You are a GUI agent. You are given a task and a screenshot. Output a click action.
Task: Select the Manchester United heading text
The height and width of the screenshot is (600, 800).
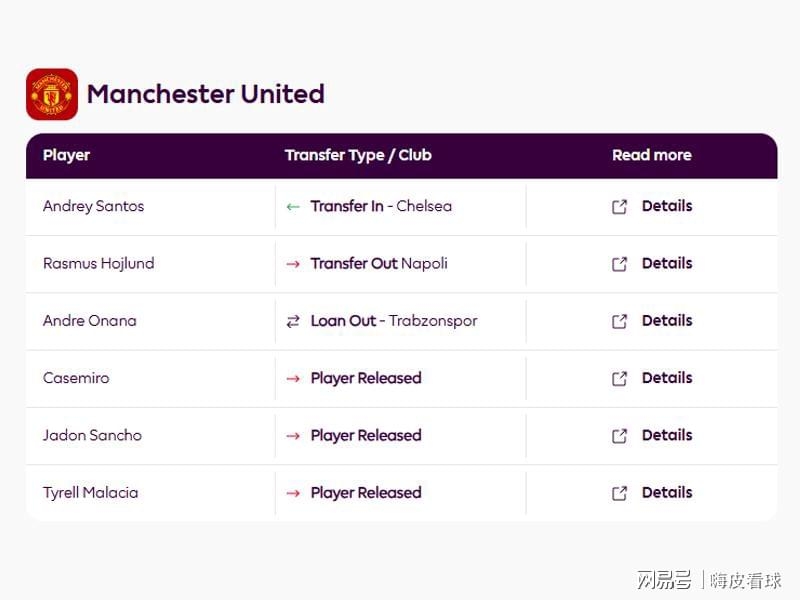[206, 94]
